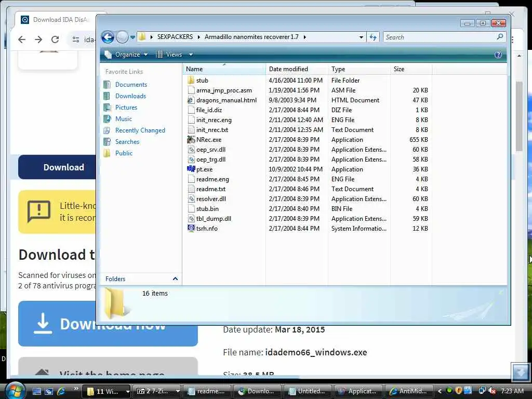Click volume muted tray icon
Screen dimensions: 532x399
click(493, 391)
